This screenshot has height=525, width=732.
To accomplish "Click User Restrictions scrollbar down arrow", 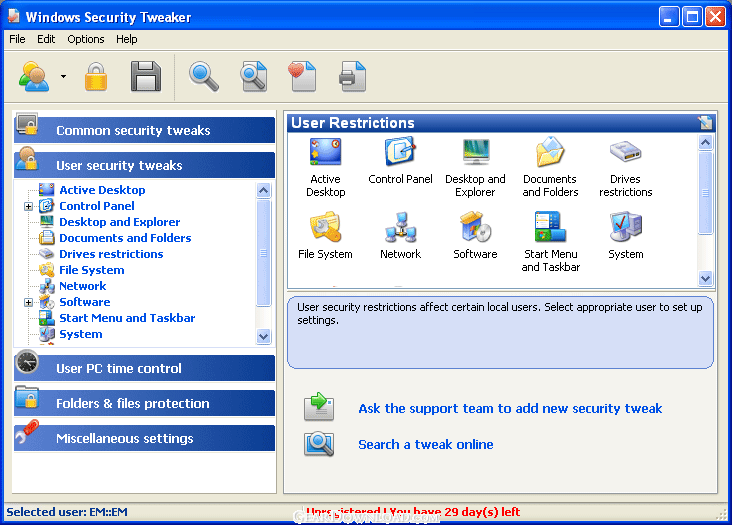I will pyautogui.click(x=705, y=279).
